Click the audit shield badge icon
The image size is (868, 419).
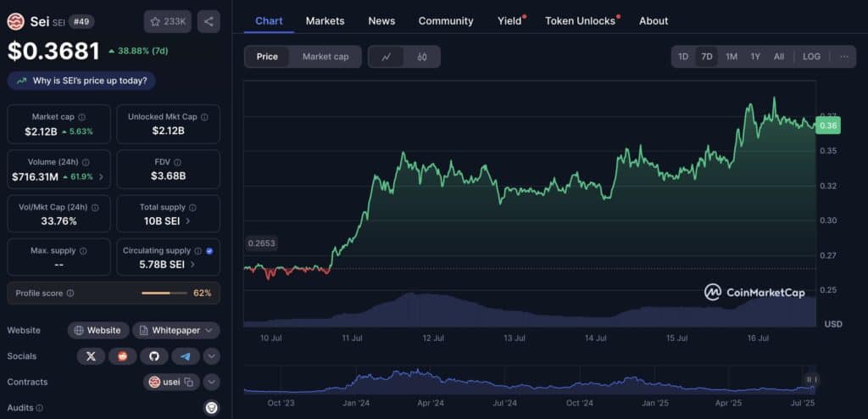[211, 408]
